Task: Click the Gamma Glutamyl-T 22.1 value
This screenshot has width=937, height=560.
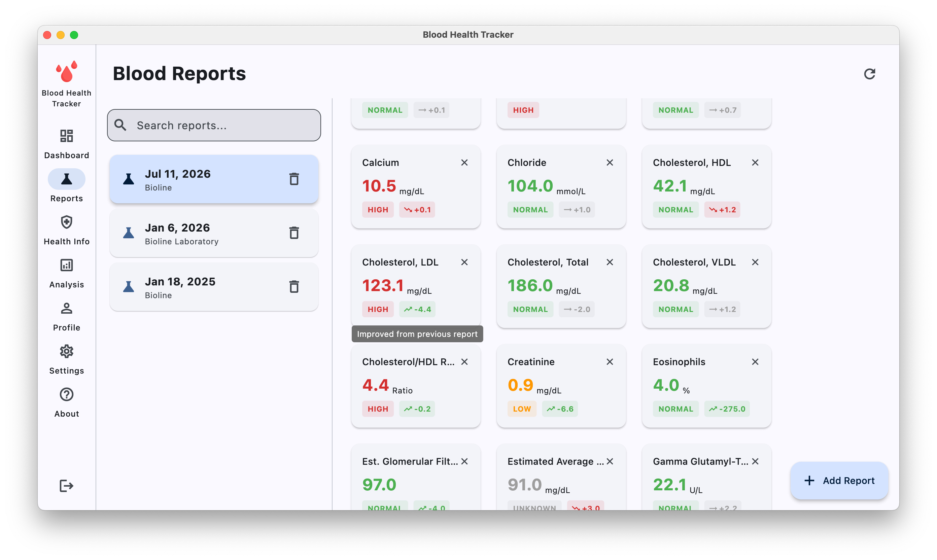Action: point(670,485)
